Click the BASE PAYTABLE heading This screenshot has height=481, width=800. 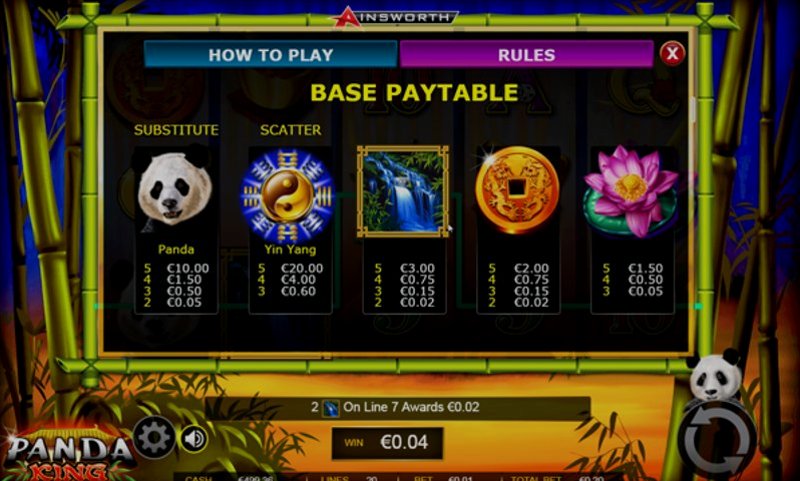click(414, 92)
